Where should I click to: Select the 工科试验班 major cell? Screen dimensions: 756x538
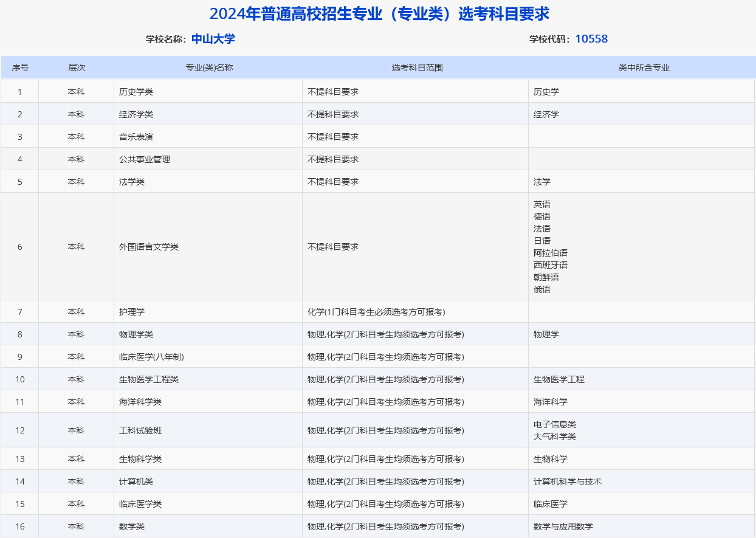click(x=208, y=430)
